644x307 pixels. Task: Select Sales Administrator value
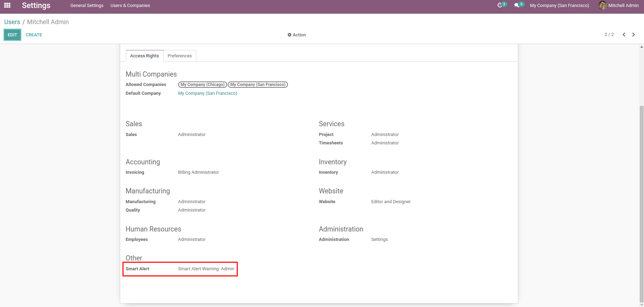192,135
